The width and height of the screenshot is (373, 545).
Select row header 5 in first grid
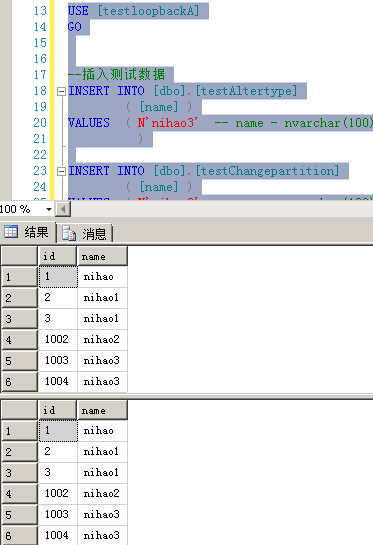click(19, 361)
